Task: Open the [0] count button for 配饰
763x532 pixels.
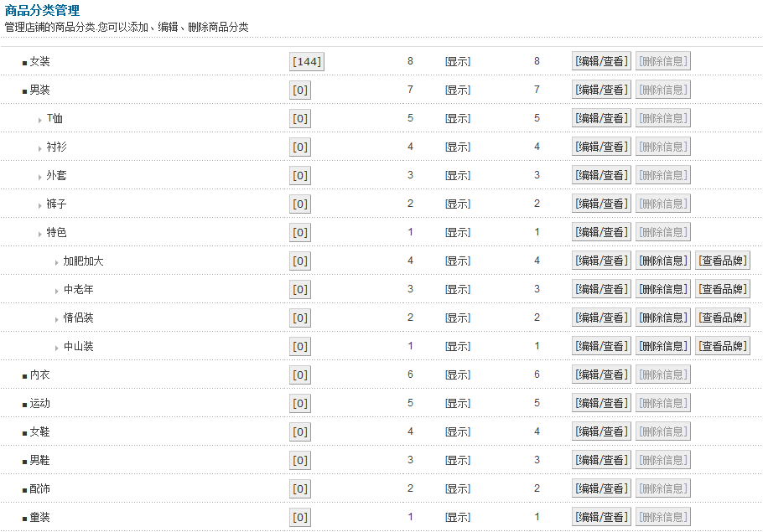Action: pos(299,488)
